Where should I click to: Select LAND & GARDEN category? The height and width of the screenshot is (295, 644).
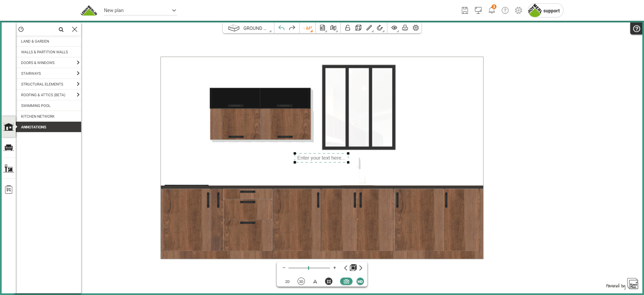click(49, 41)
